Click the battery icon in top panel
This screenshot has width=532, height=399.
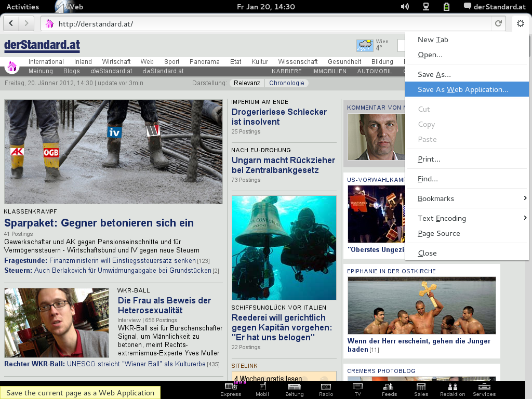pyautogui.click(x=446, y=6)
